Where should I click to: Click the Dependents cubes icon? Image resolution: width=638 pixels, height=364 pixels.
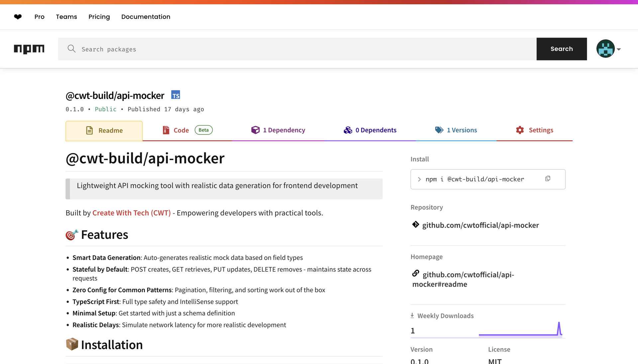pyautogui.click(x=348, y=130)
